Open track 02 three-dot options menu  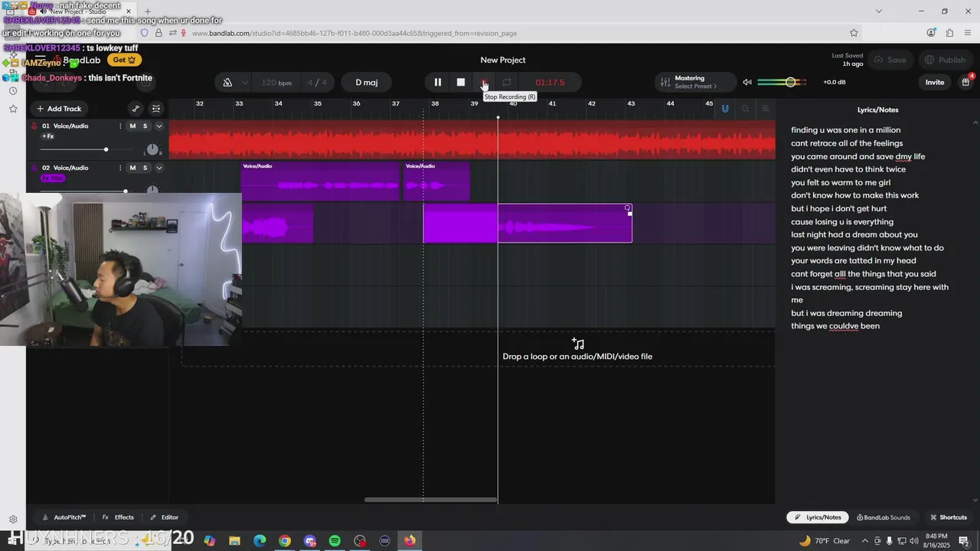(x=120, y=168)
